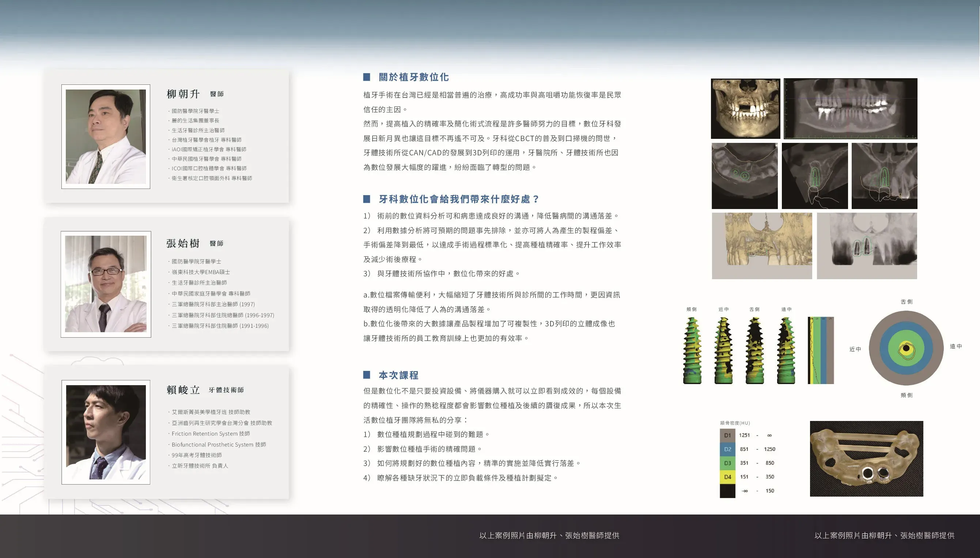Click the gray D1 bone density swatch
980x558 pixels.
tap(727, 435)
